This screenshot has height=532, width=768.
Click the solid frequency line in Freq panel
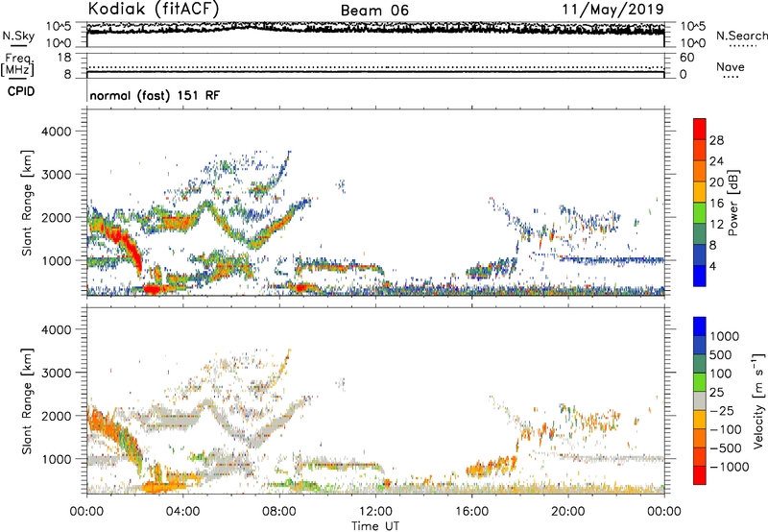(x=375, y=72)
